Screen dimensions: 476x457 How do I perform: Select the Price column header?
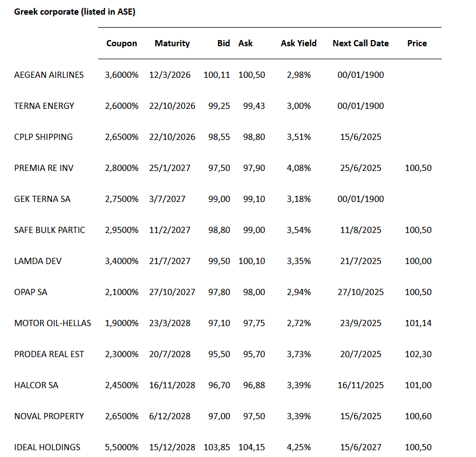[417, 43]
